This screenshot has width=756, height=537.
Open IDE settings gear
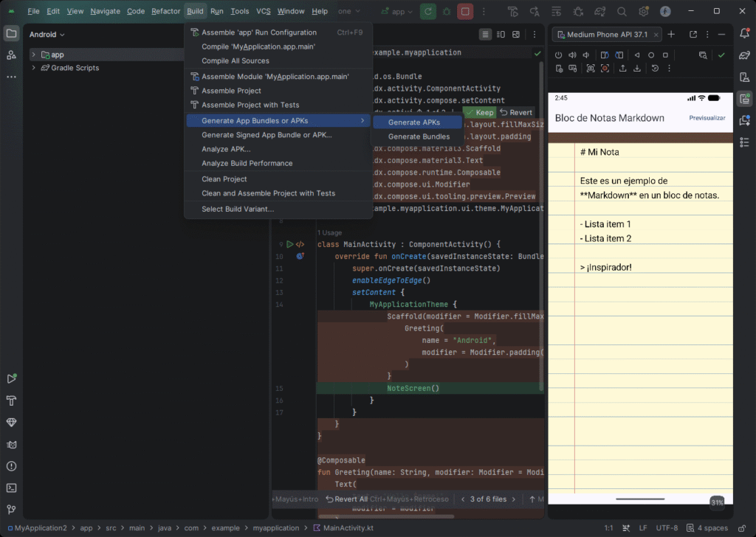click(644, 11)
